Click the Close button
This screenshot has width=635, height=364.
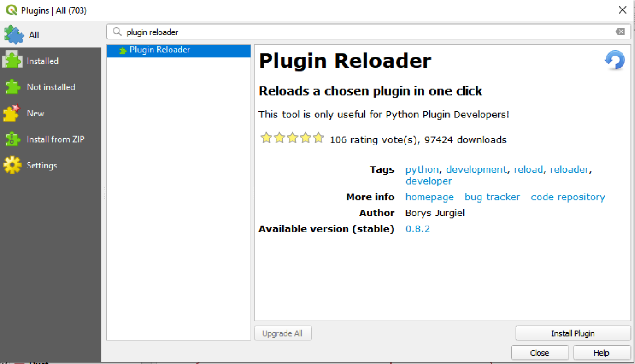click(540, 353)
